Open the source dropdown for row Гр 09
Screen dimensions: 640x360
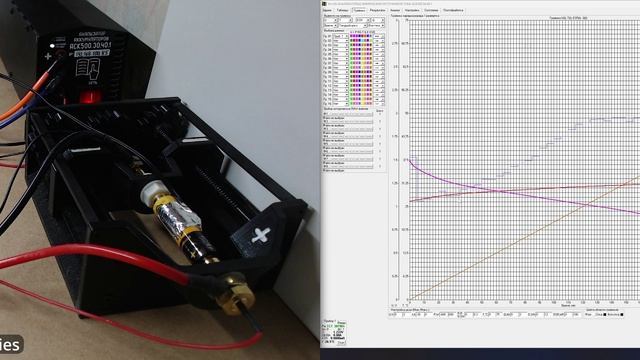[340, 72]
